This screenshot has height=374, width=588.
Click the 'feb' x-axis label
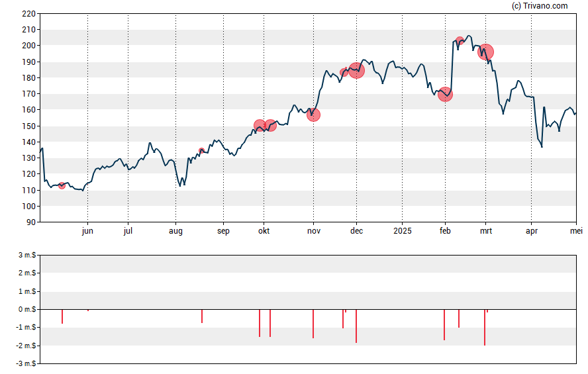[445, 231]
